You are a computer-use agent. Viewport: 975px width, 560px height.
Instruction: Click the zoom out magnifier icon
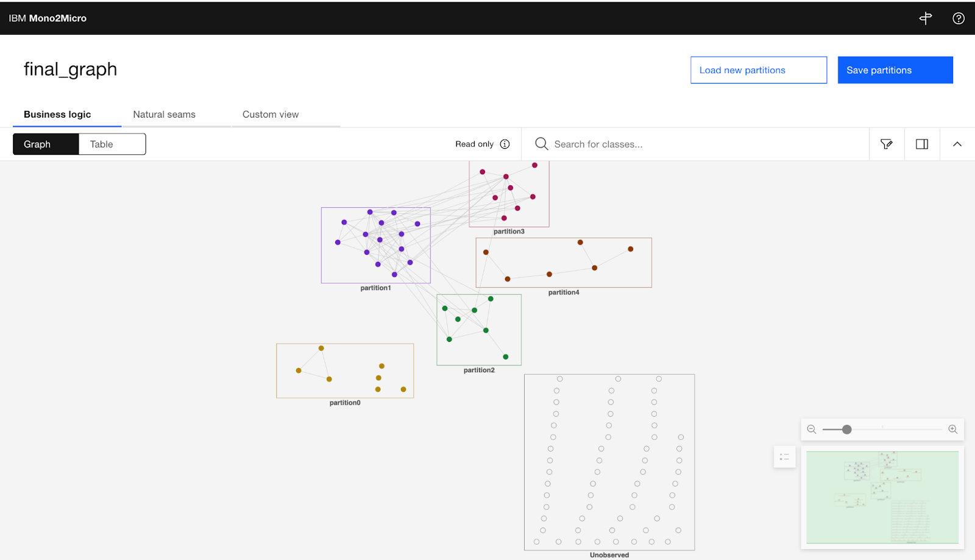(x=812, y=429)
